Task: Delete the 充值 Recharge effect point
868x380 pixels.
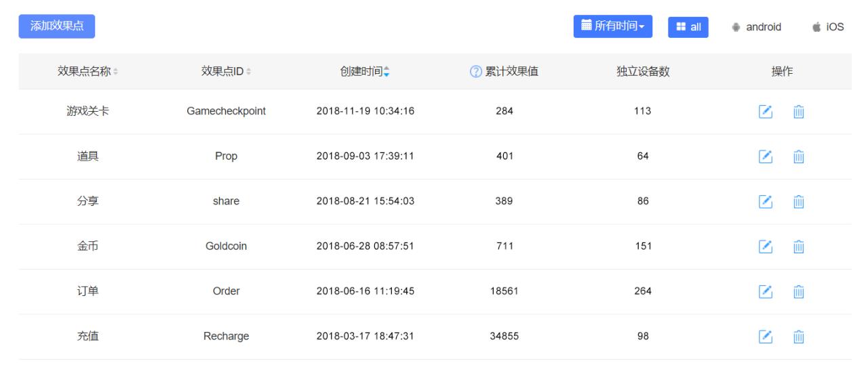Action: (x=799, y=337)
